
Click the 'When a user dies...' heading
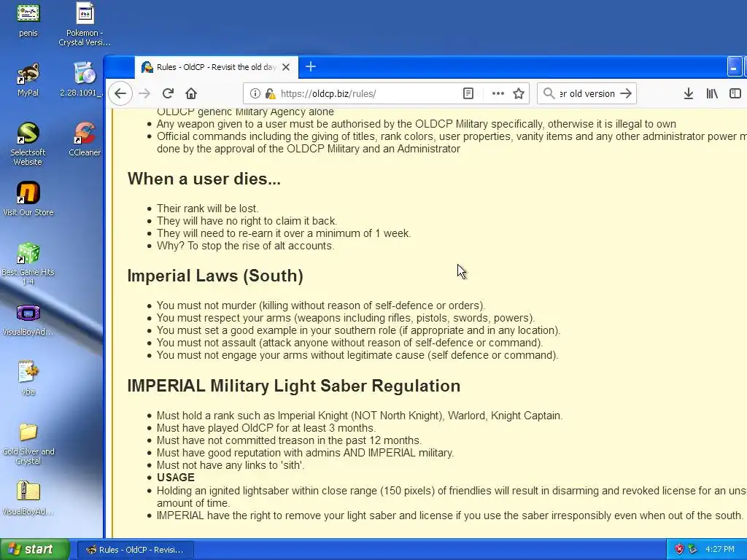[x=204, y=179]
